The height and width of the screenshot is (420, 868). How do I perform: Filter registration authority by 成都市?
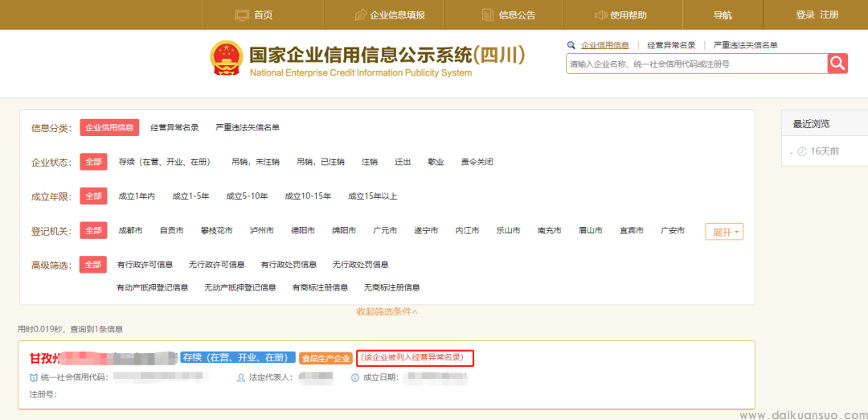(131, 230)
